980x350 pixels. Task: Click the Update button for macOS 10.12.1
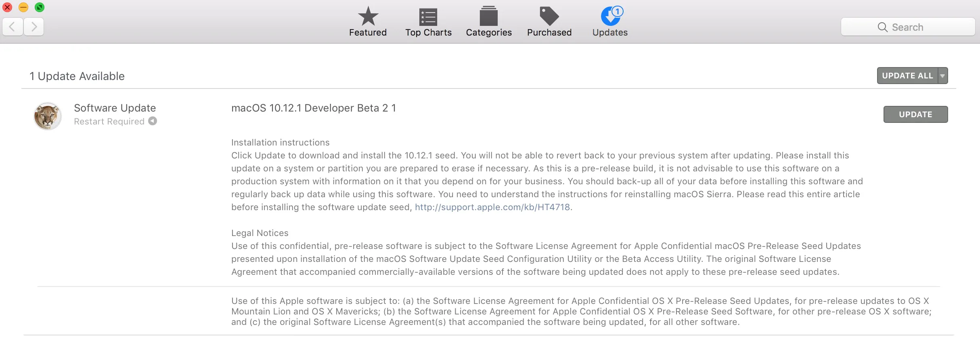915,114
